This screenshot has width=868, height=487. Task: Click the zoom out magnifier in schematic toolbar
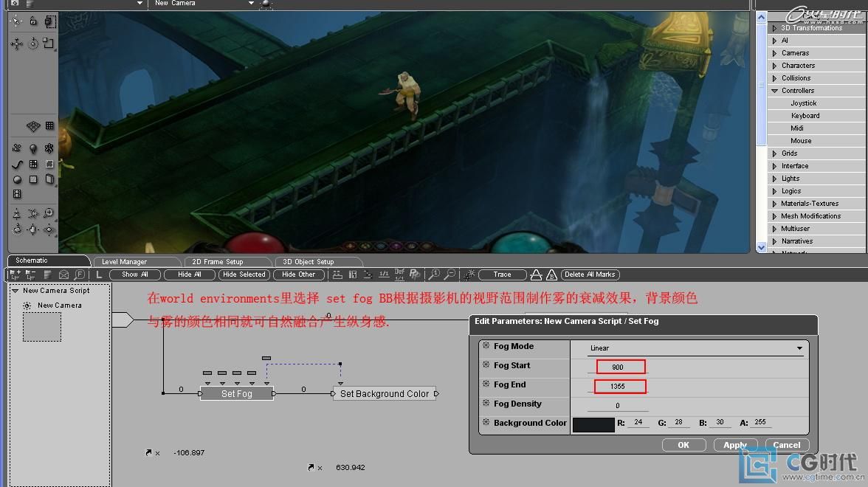[x=450, y=274]
